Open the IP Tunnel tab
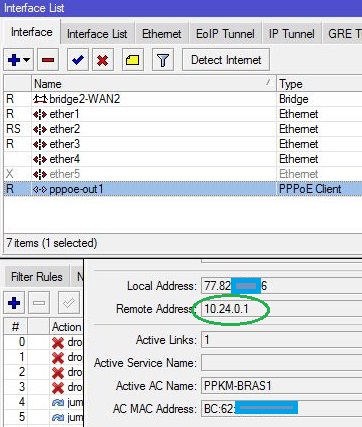This screenshot has width=362, height=427. [292, 34]
